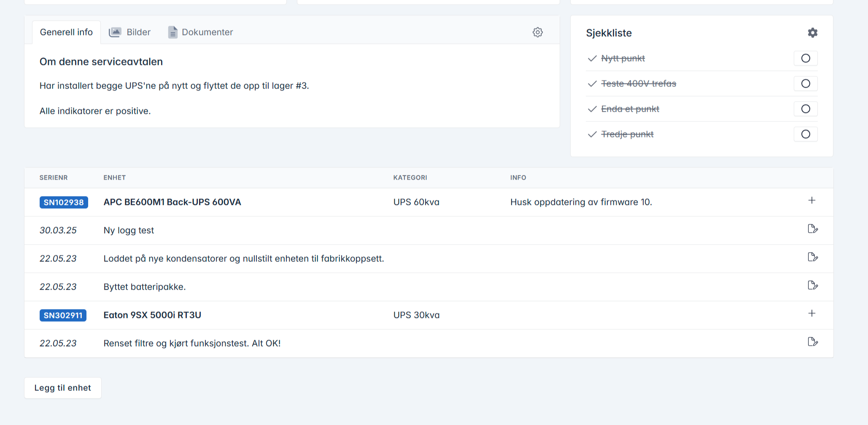Toggle the 'Tredje punkt' checklist circle

click(805, 134)
